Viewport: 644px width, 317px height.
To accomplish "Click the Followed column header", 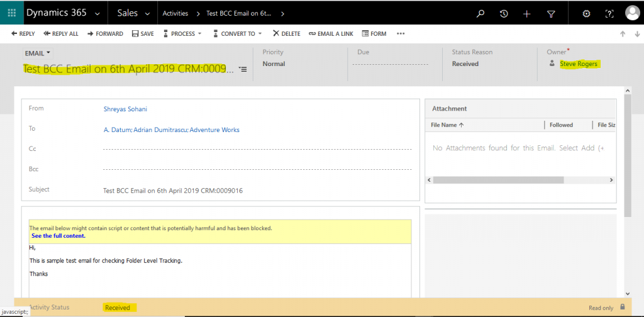I will [x=561, y=125].
